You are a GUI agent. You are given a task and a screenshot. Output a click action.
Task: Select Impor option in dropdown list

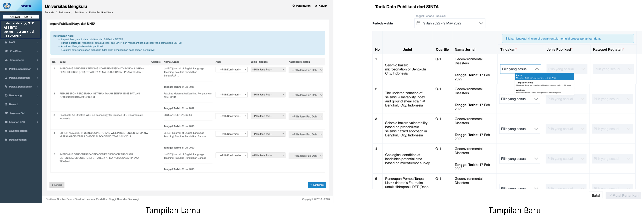click(545, 76)
